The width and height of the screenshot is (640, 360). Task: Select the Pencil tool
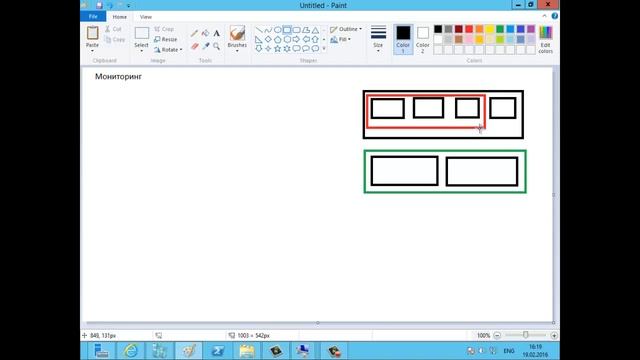coord(194,33)
